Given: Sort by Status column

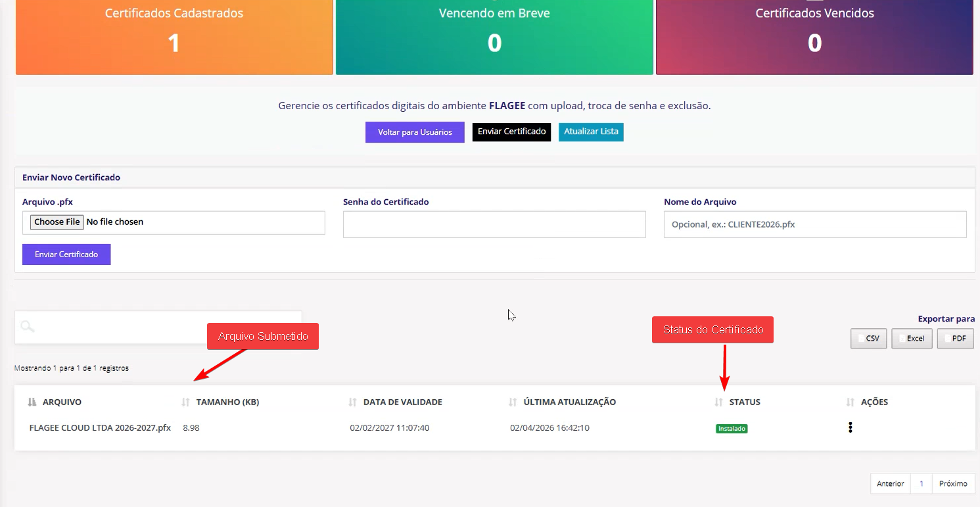Looking at the screenshot, I should [744, 402].
